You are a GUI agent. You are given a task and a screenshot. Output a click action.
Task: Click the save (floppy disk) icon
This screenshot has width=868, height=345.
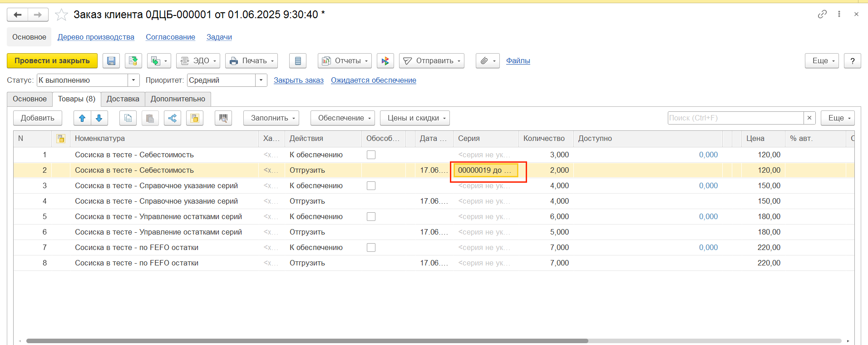coord(111,61)
